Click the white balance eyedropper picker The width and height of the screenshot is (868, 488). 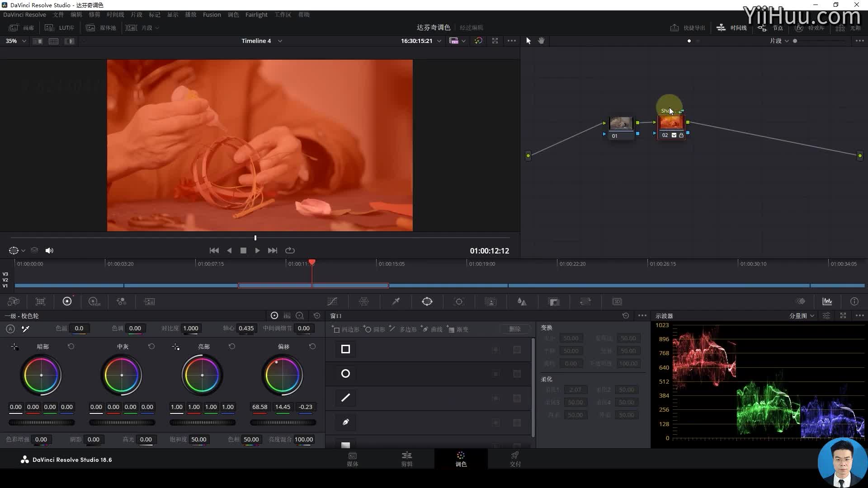26,328
